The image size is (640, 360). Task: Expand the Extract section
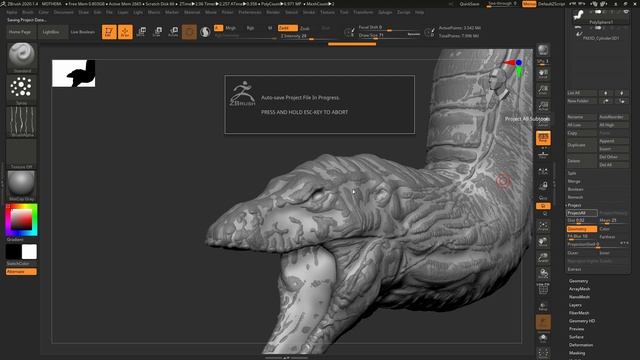574,269
